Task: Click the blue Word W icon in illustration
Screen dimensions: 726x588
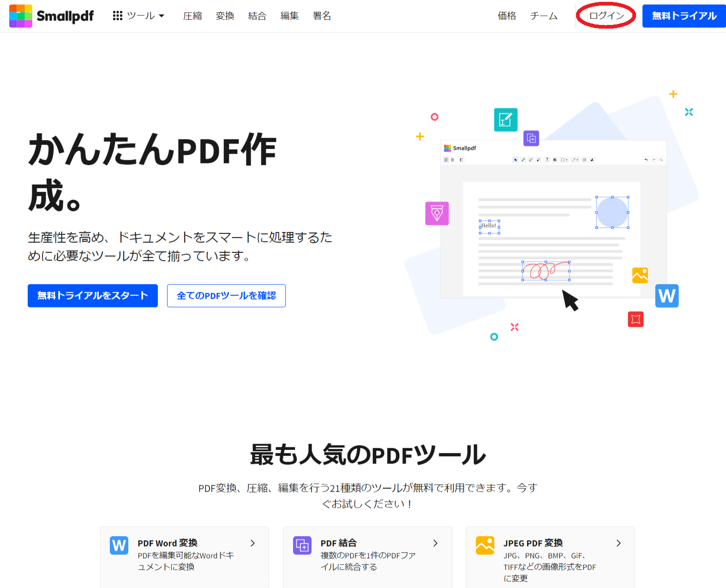Action: pyautogui.click(x=667, y=296)
